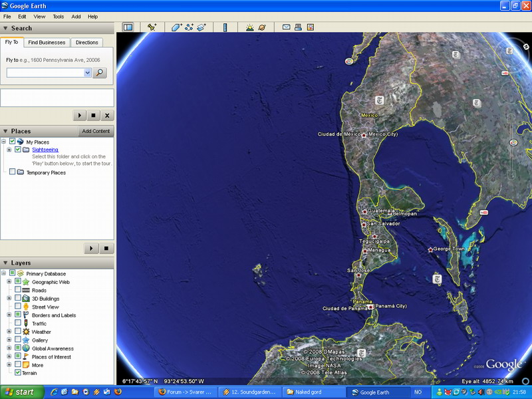Click the YouTube marker near Florida
The width and height of the screenshot is (532, 399).
pyautogui.click(x=484, y=212)
